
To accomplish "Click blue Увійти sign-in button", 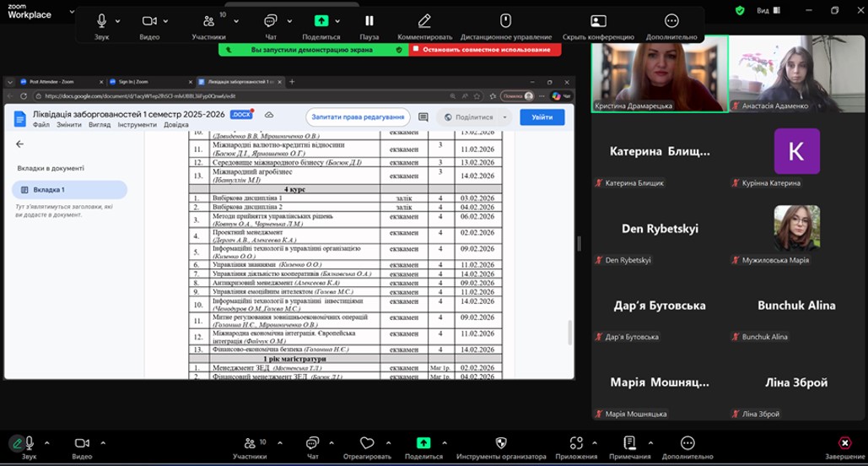I will 542,116.
